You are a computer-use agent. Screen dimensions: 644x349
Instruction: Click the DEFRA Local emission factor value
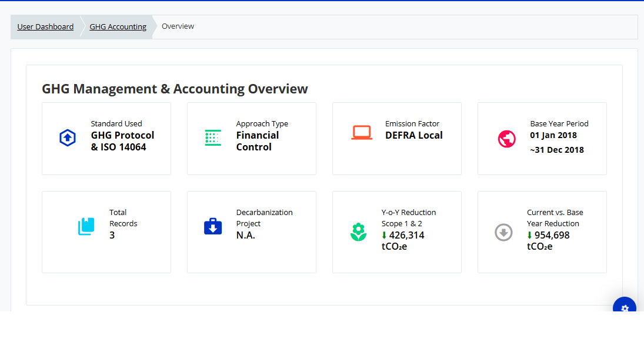tap(414, 135)
